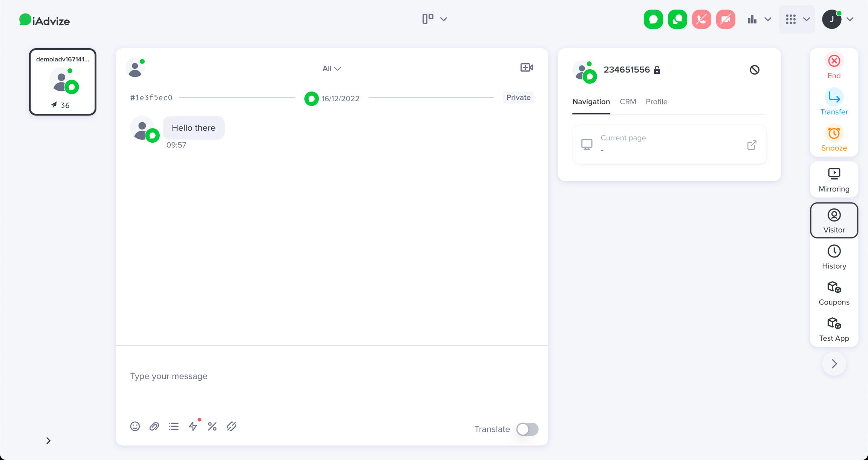868x460 pixels.
Task: Toggle the Translate switch
Action: tap(527, 429)
